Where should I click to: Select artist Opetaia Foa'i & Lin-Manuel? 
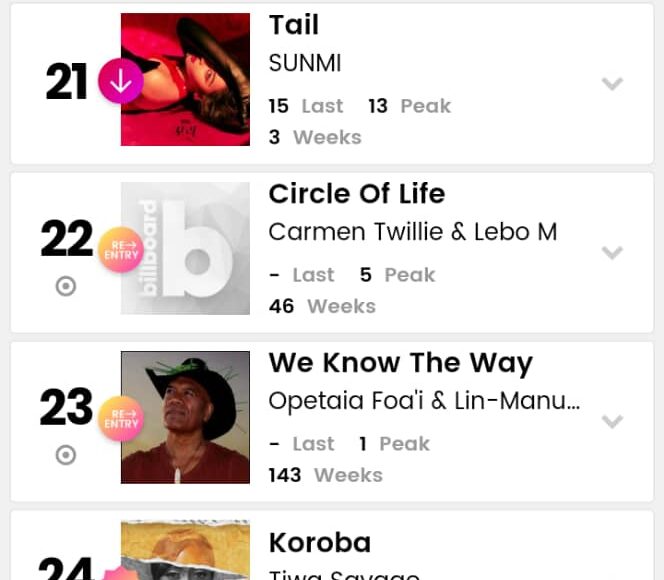424,401
